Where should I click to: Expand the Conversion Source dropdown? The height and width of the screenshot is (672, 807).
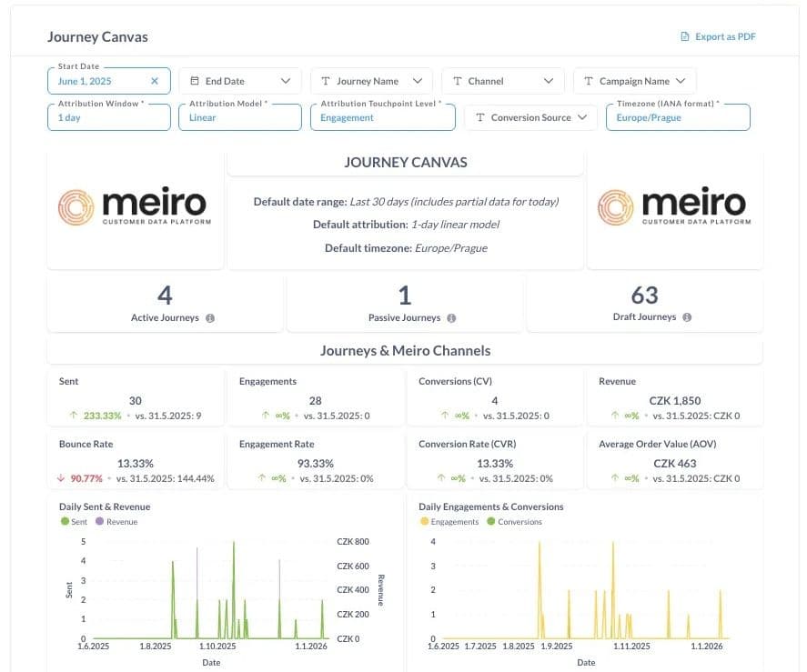pyautogui.click(x=581, y=117)
